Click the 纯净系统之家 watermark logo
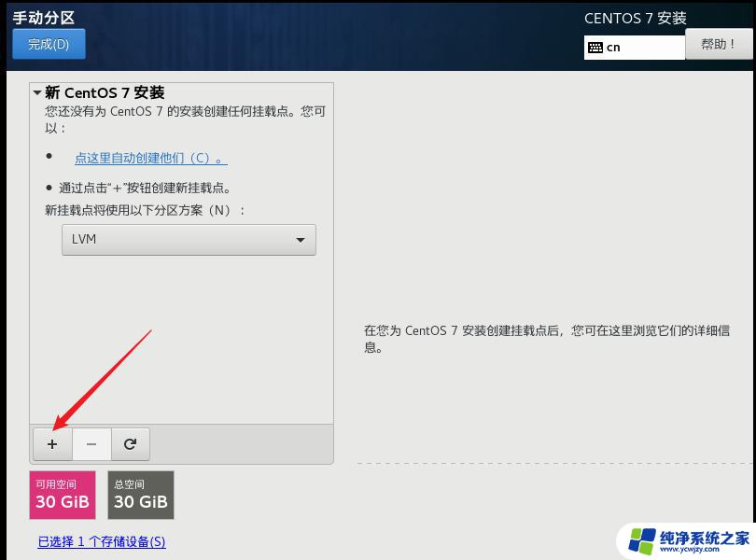This screenshot has height=560, width=756. point(643,539)
